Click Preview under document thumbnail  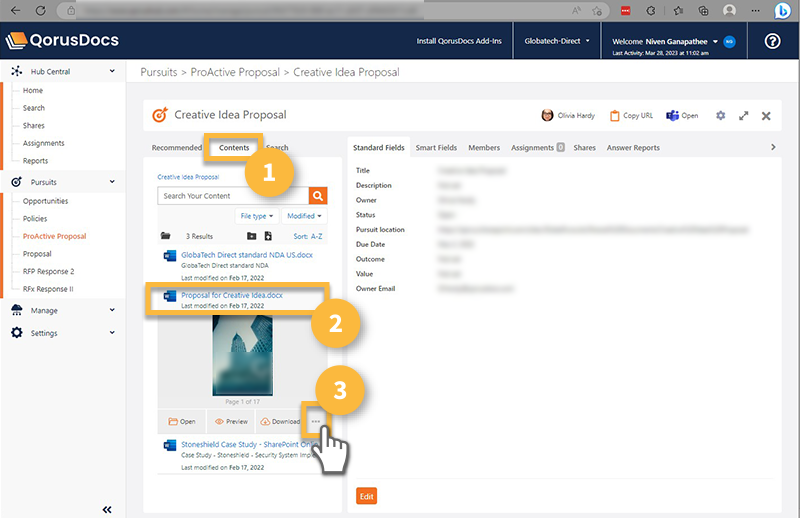[231, 422]
